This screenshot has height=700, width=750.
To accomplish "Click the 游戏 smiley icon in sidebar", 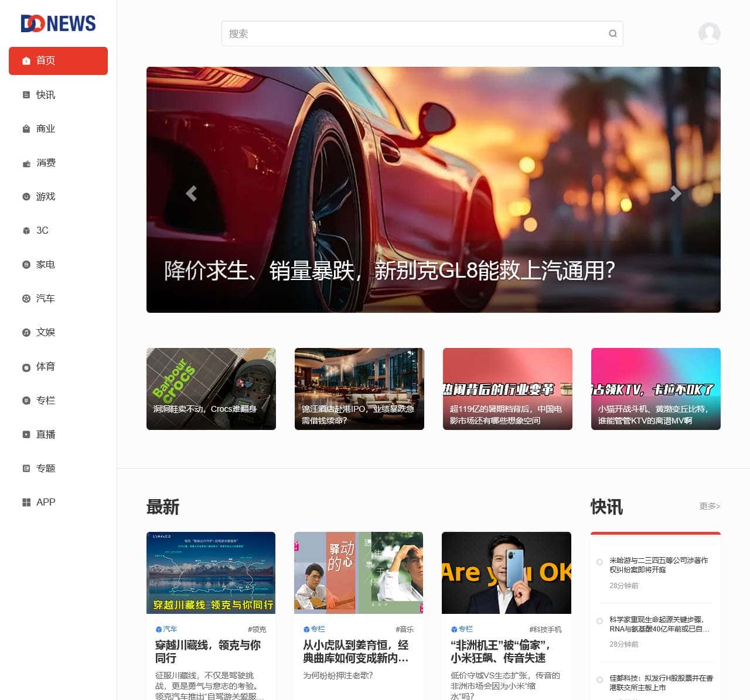I will (x=26, y=197).
